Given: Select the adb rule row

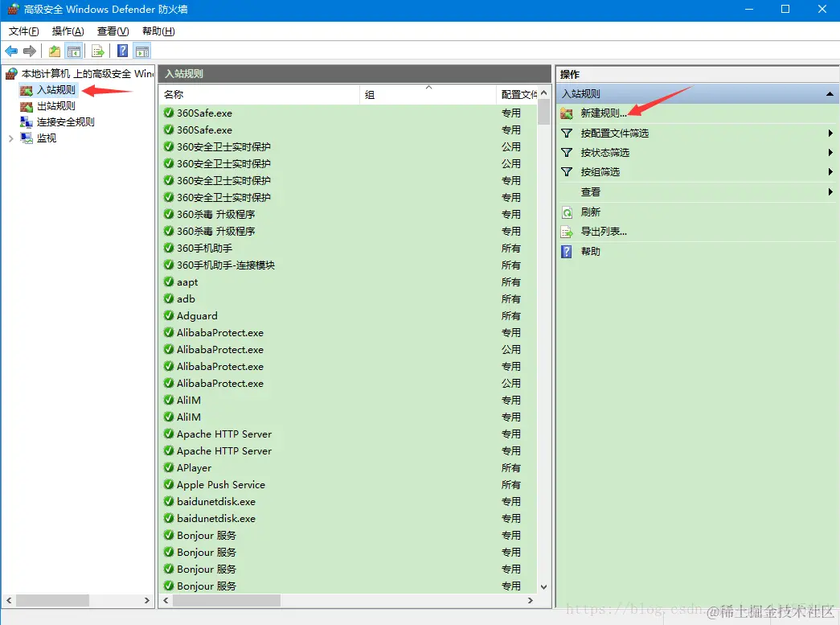Looking at the screenshot, I should pyautogui.click(x=348, y=298).
